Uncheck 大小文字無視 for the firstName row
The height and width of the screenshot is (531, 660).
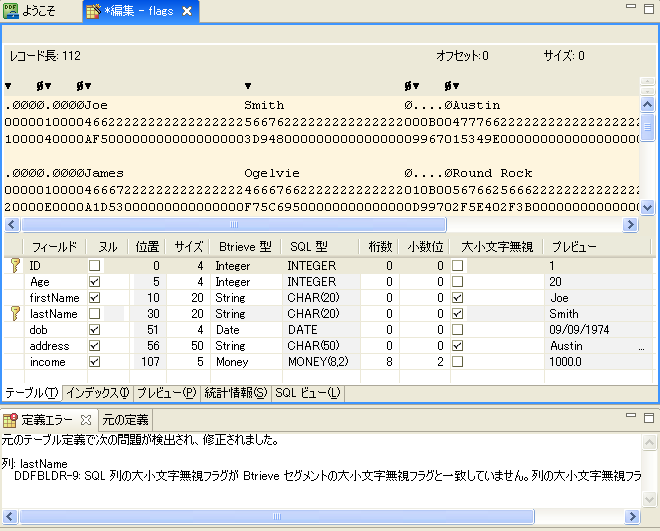pyautogui.click(x=457, y=298)
